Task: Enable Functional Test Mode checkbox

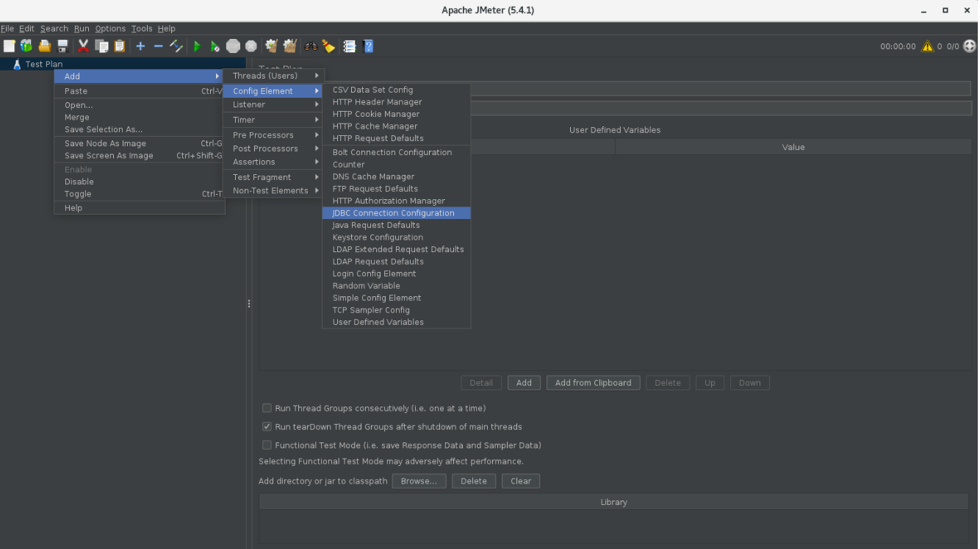Action: [x=267, y=445]
